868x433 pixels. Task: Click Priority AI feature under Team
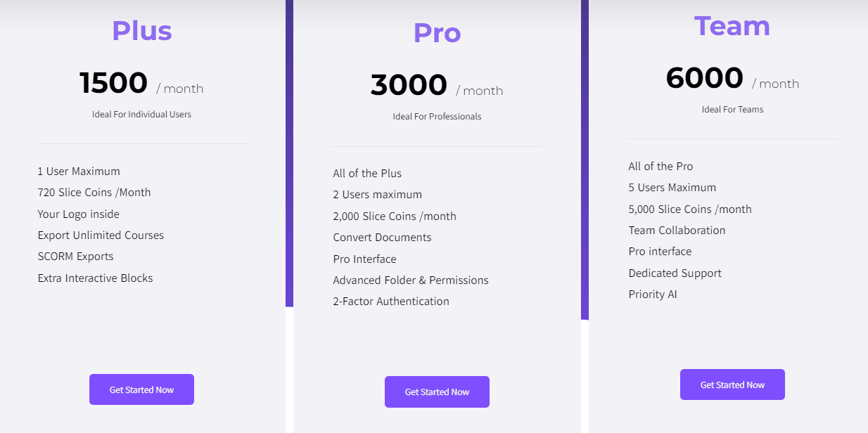(x=653, y=294)
